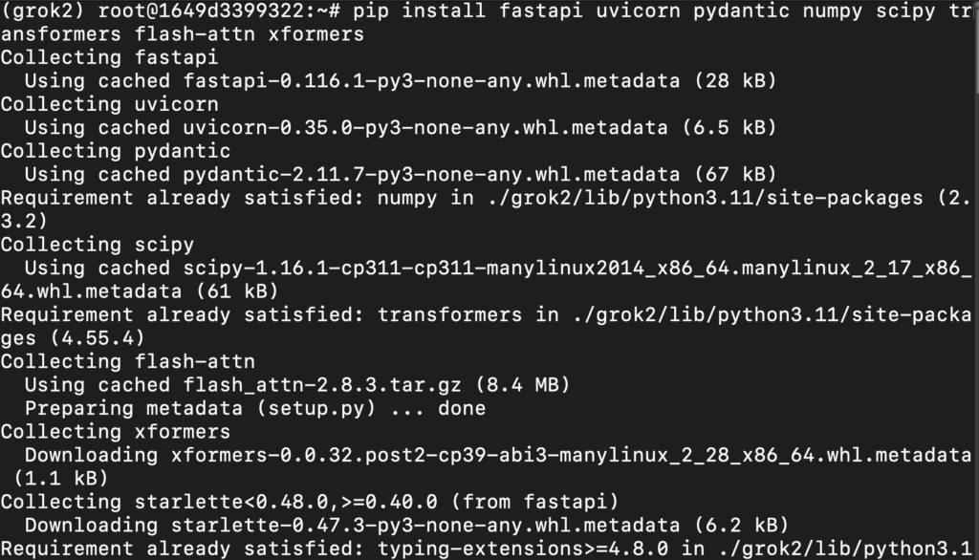Image resolution: width=979 pixels, height=560 pixels.
Task: Click the 'Collecting flash-attn' line
Action: click(x=127, y=361)
